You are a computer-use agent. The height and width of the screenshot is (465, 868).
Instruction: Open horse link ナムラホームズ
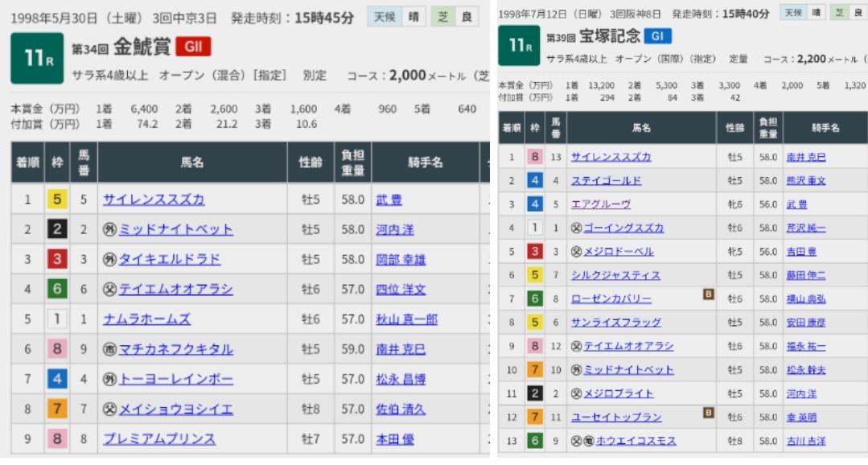(x=146, y=319)
